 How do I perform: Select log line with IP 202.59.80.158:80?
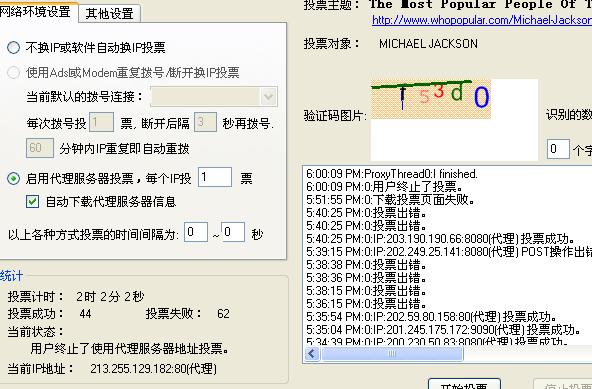pos(432,316)
